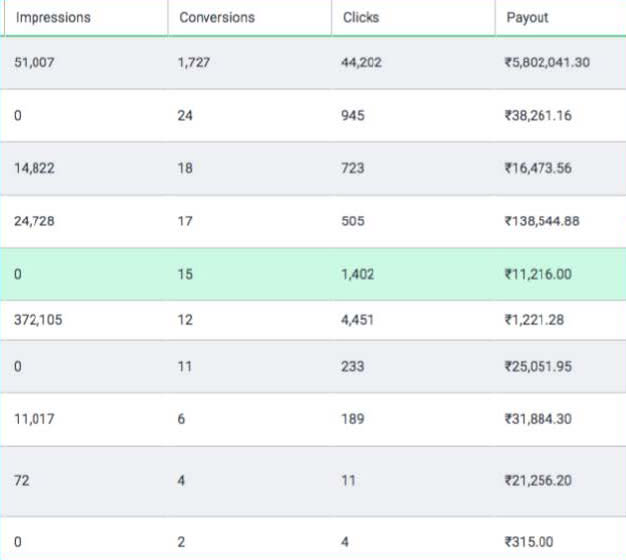Viewport: 626px width, 560px height.
Task: Click the ₹25,051.95 payout cell
Action: click(538, 366)
